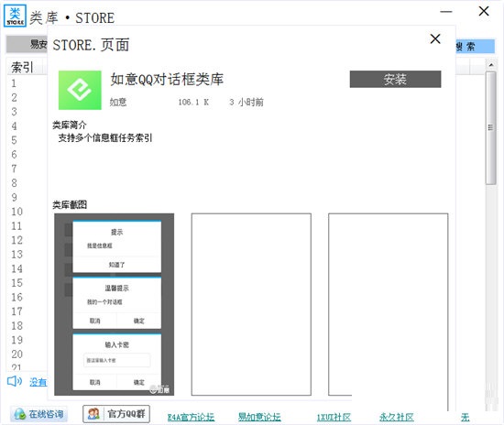Select index row 18
504x425 pixels.
[17, 326]
